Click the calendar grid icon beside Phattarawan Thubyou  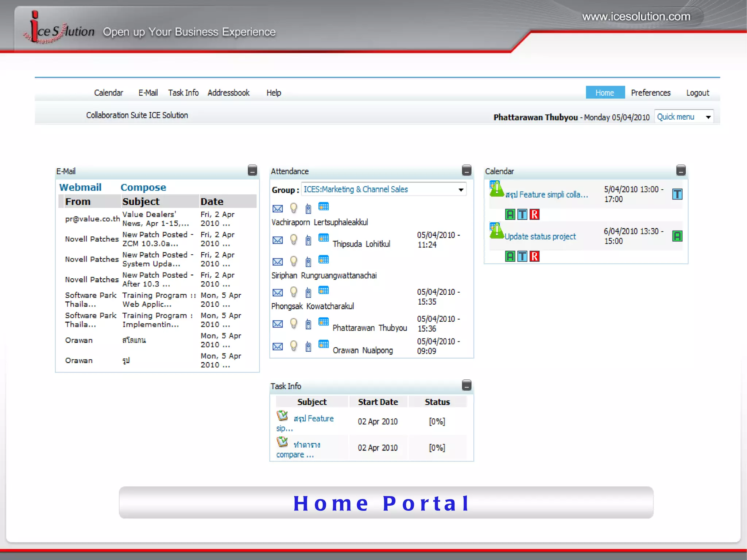[x=324, y=322]
